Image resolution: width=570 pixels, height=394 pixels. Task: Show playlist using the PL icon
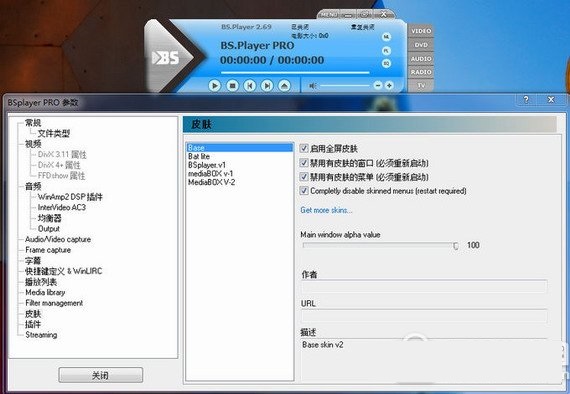tap(386, 51)
